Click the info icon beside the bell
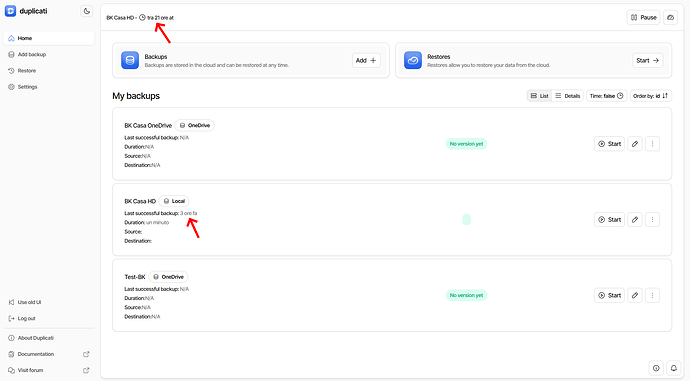This screenshot has height=381, width=690. click(x=656, y=368)
